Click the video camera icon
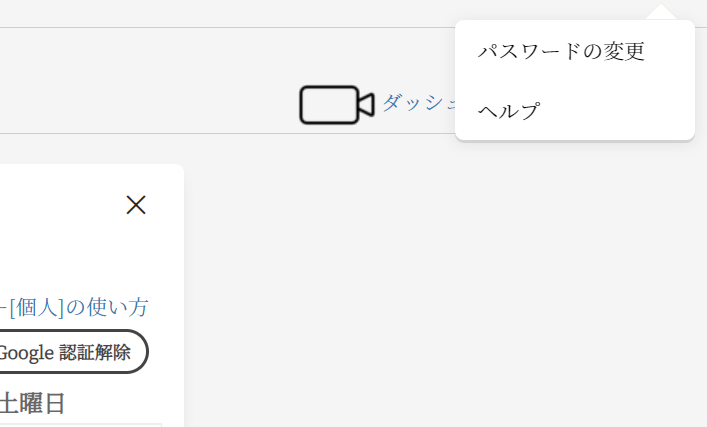The image size is (707, 427). (x=336, y=105)
